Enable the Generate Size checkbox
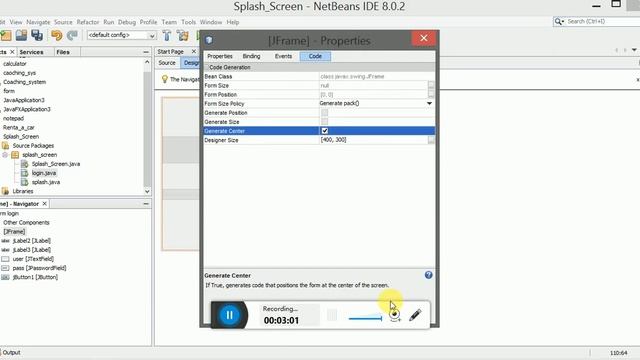 tap(324, 122)
